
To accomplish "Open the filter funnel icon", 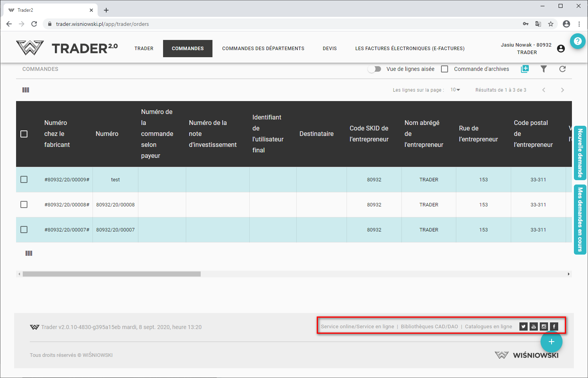I will click(x=543, y=69).
